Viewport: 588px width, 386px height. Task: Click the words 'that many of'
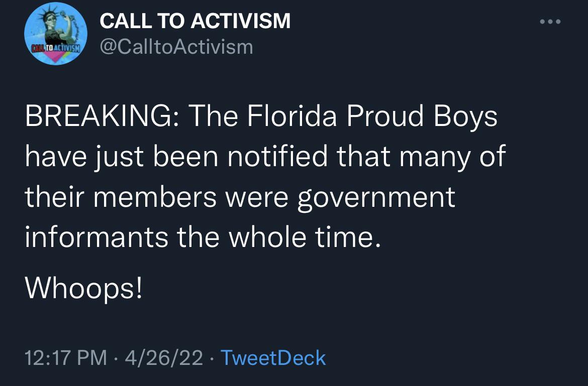click(421, 157)
